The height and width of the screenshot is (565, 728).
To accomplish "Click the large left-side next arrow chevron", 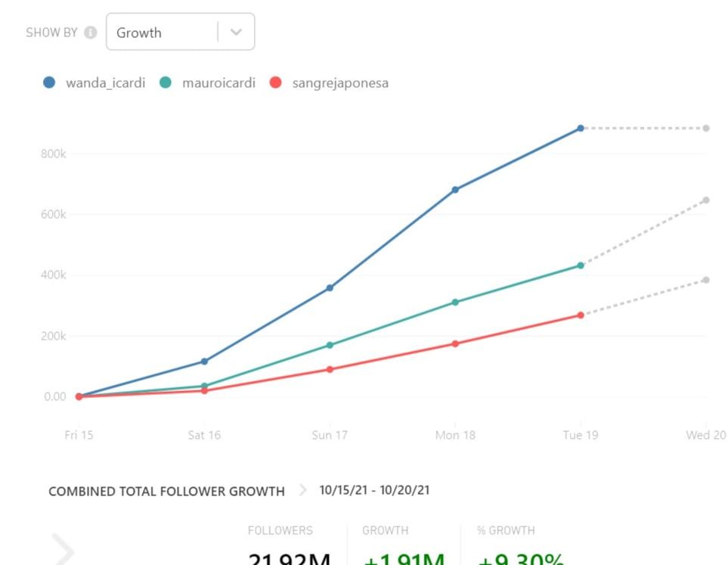I will pos(62,549).
